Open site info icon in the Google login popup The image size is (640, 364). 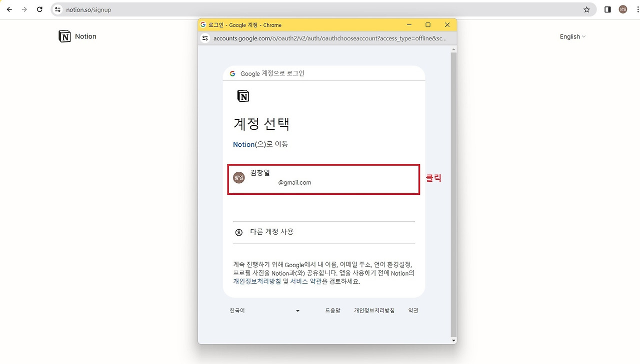[x=204, y=38]
